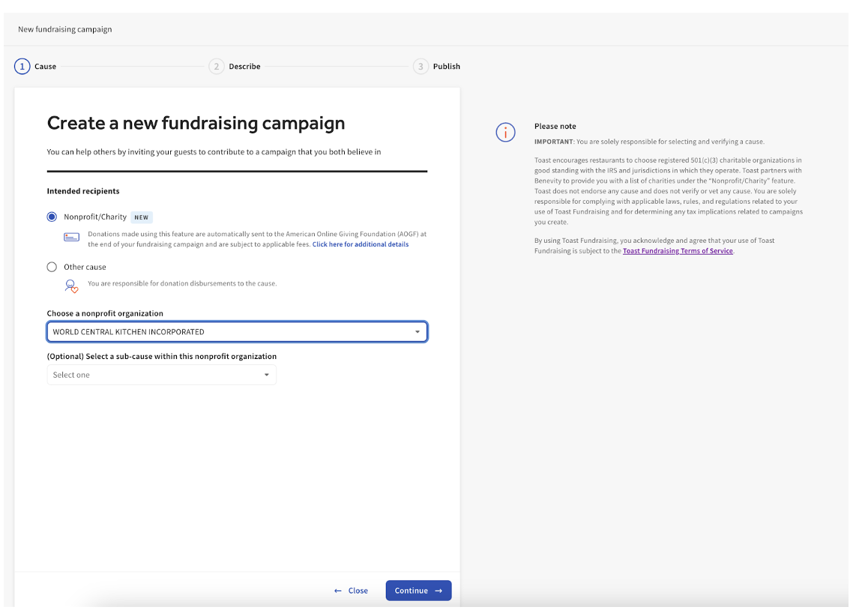Click the NEW badge next to Nonprofit/Charity
The height and width of the screenshot is (616, 859).
coord(142,217)
